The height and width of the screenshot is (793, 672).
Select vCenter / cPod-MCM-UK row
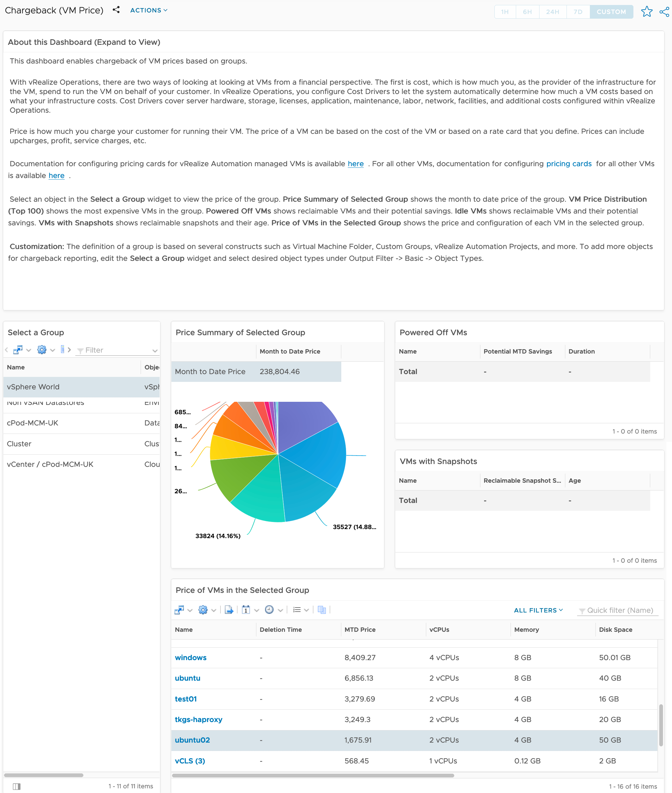point(81,465)
